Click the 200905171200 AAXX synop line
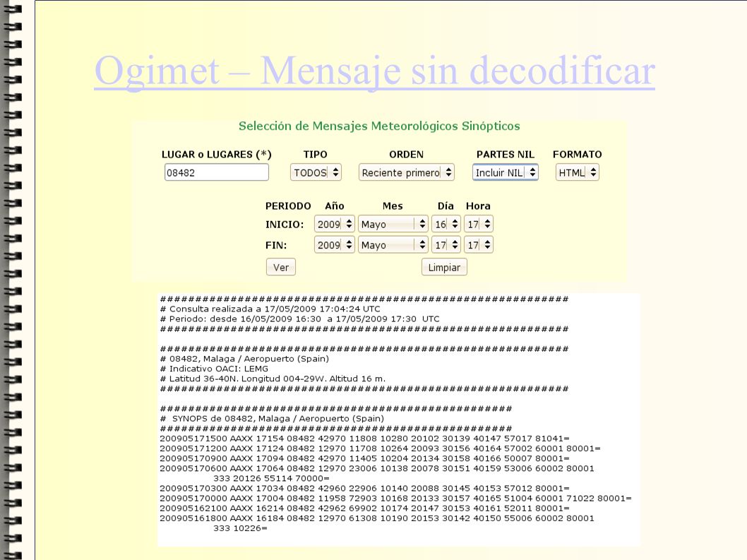The height and width of the screenshot is (560, 747). (x=380, y=448)
